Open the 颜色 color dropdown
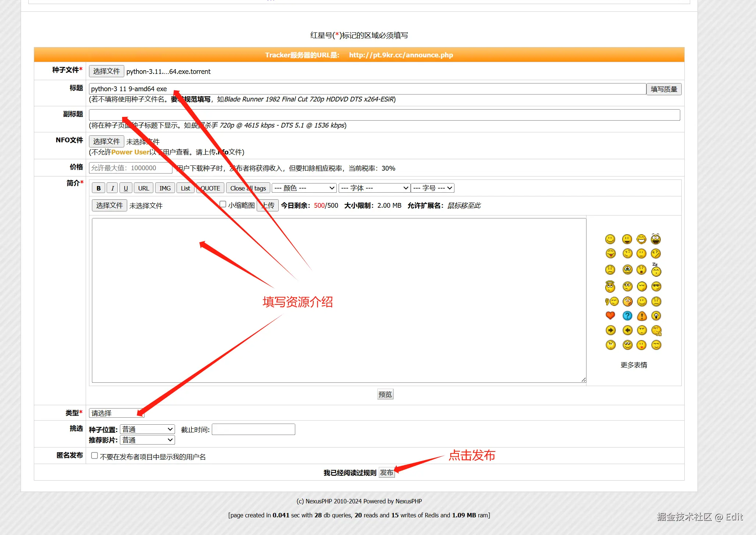 304,188
